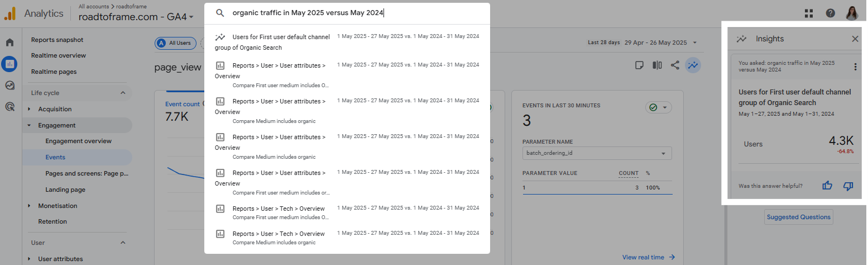868x265 pixels.
Task: Open the batch_ordering_id parameter dropdown
Action: coord(597,153)
